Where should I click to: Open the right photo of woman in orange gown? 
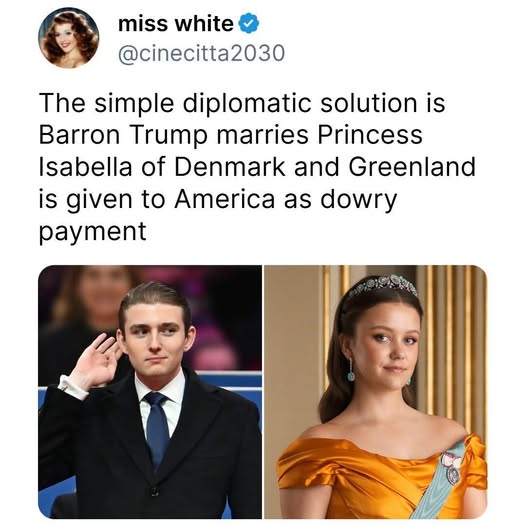click(x=376, y=392)
